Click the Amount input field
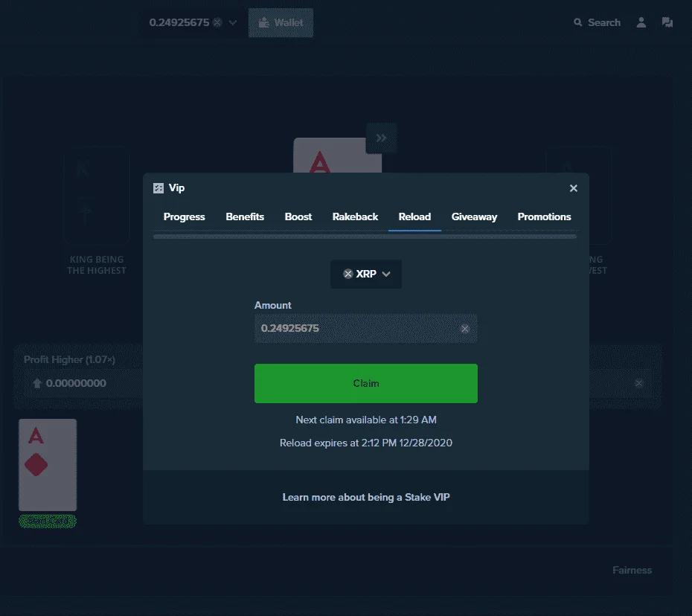The image size is (692, 616). click(366, 329)
